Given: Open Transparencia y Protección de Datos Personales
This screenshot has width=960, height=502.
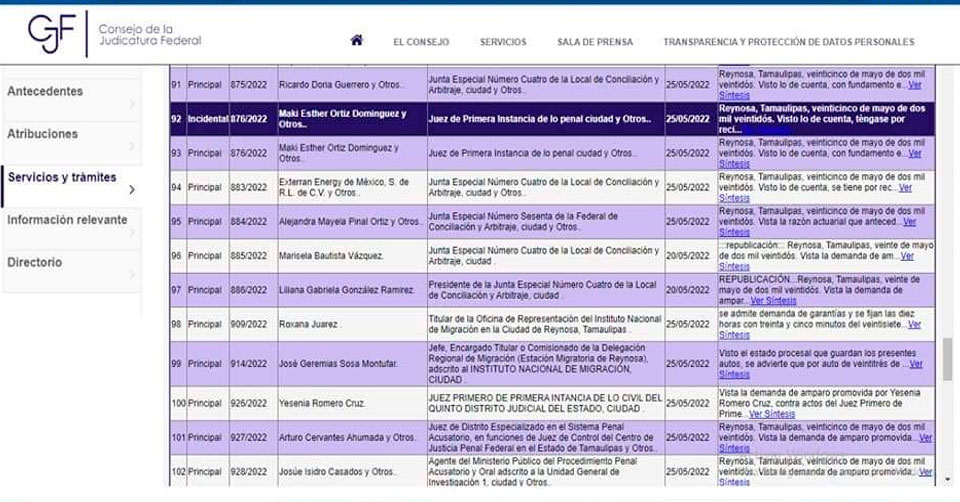Looking at the screenshot, I should coord(788,42).
